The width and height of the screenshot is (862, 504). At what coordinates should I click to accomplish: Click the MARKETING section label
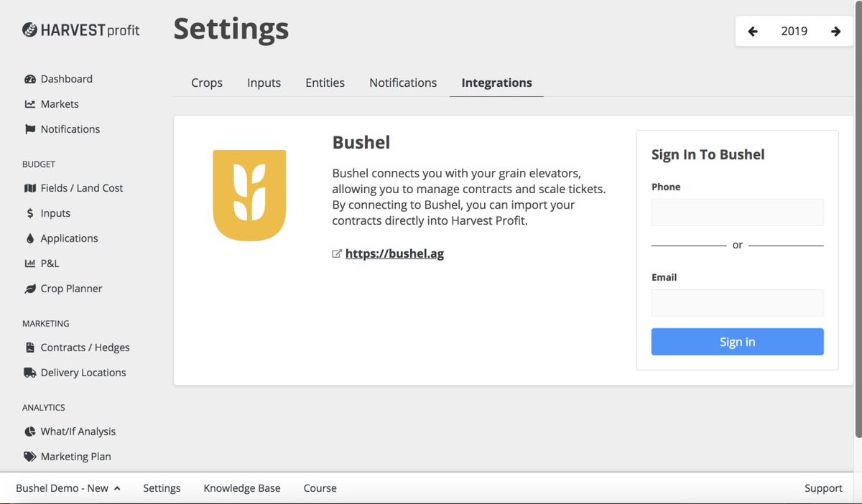pyautogui.click(x=46, y=324)
